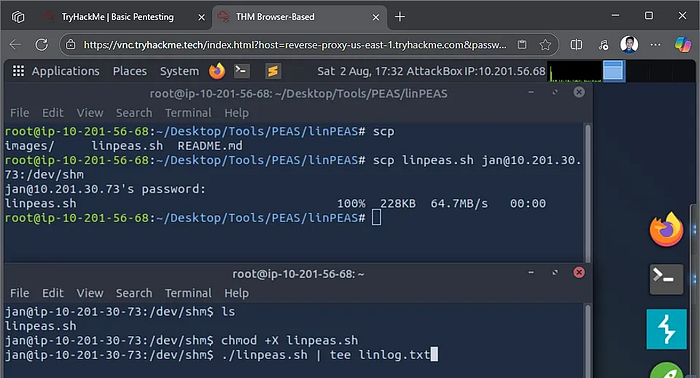Open browser split screen icon

coord(576,45)
